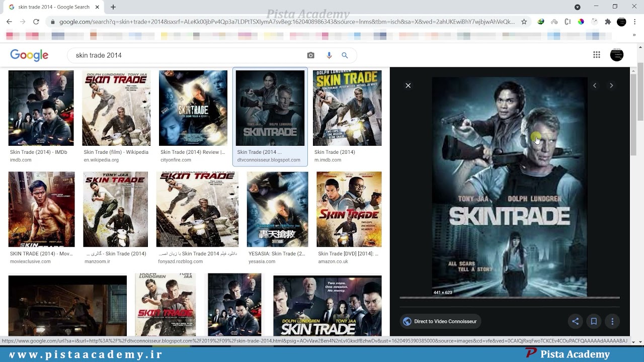Click the multicolor circle extension icon

coord(581,22)
